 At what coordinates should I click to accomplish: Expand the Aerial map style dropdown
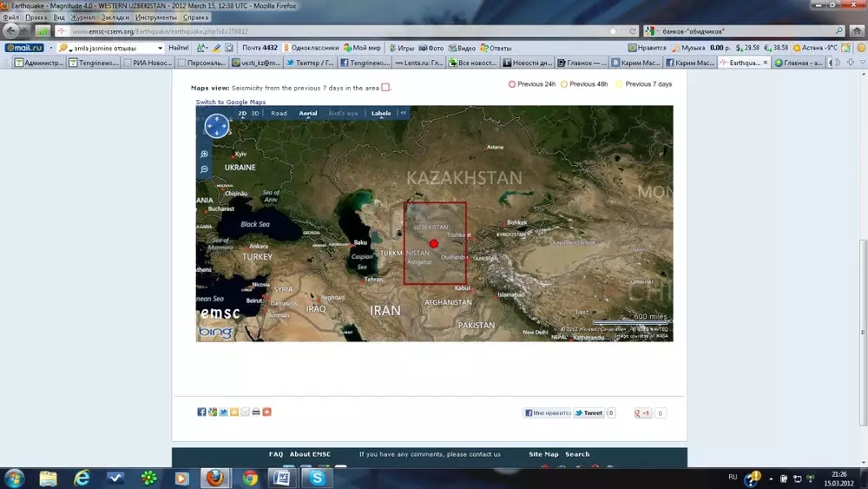308,113
